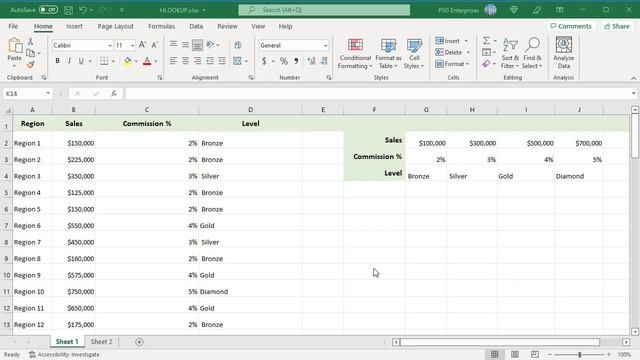The height and width of the screenshot is (360, 640).
Task: Click the Clear eraser icon
Action: click(x=486, y=64)
